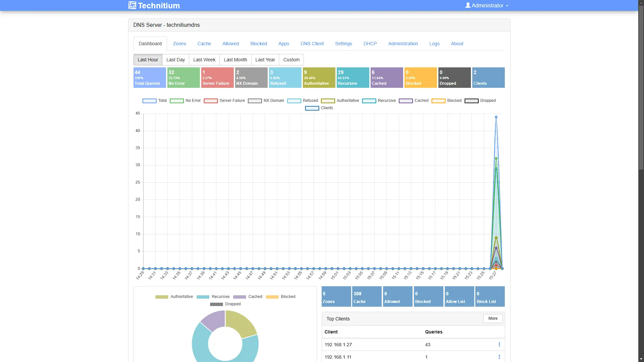Toggle Clients series in chart legend
The height and width of the screenshot is (362, 644).
319,108
